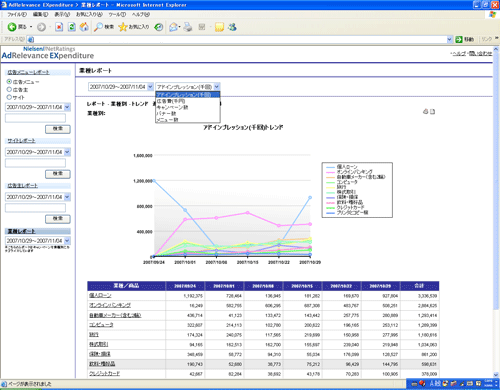Click the export document icon above the chart
The image size is (500, 390).
432,111
